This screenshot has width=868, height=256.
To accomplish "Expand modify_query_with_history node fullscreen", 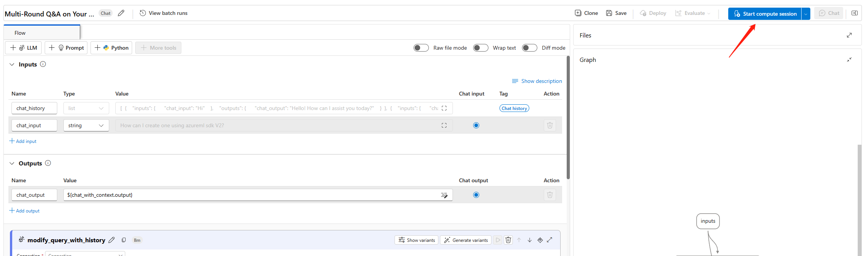I will click(550, 240).
